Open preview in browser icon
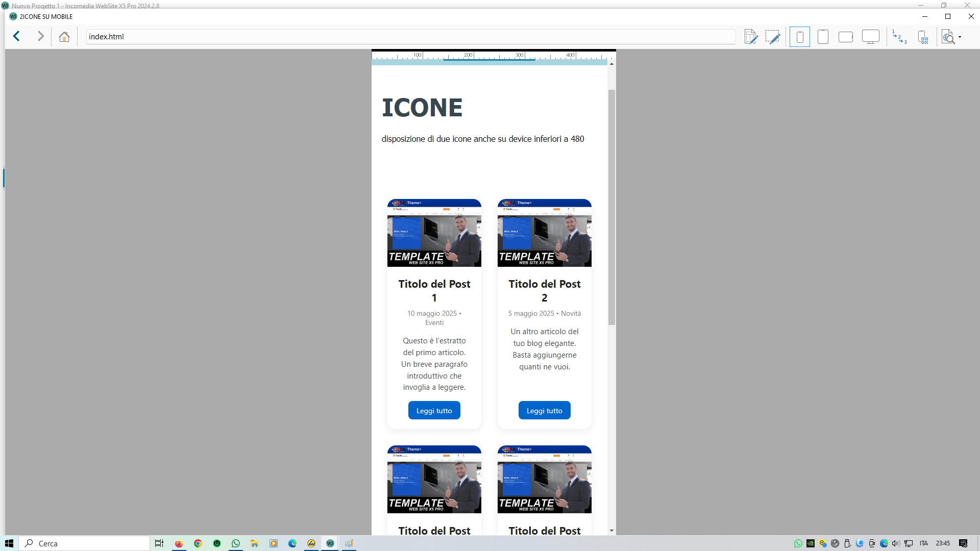The image size is (980, 551). click(x=948, y=37)
